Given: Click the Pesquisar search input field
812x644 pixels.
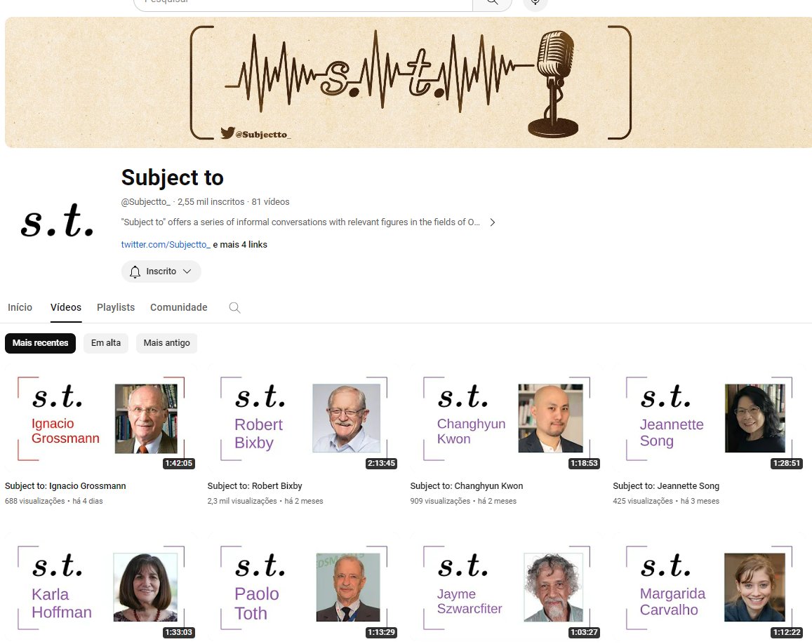Looking at the screenshot, I should tap(303, 4).
